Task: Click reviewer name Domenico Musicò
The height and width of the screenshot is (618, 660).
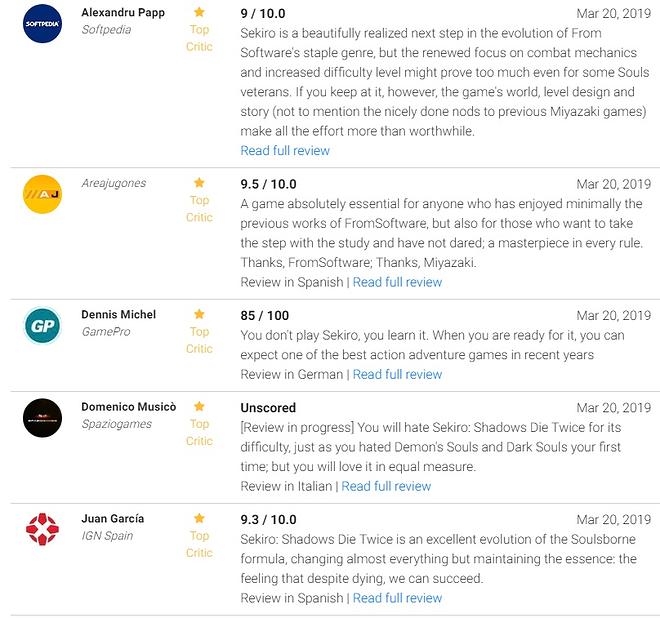Action: (128, 407)
